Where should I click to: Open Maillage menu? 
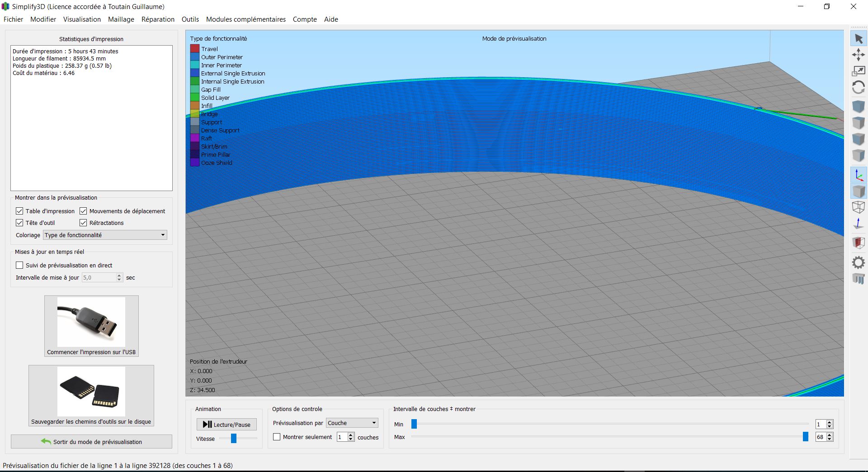coord(121,19)
